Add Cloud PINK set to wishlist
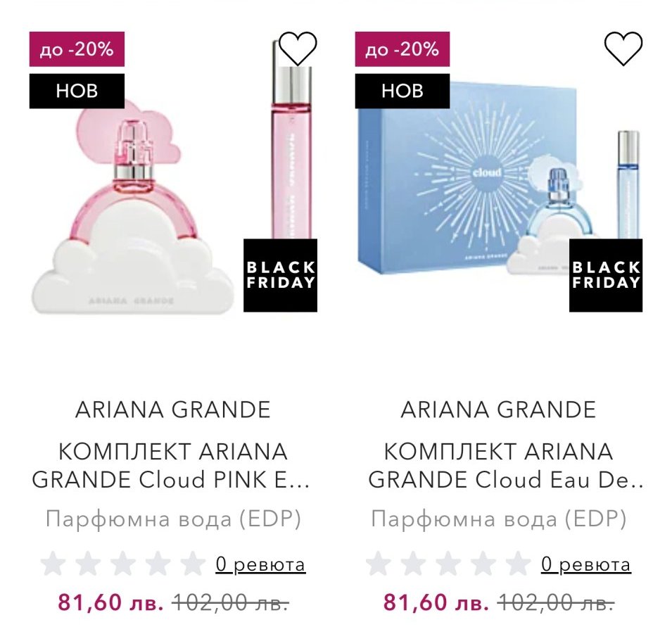 pos(298,49)
